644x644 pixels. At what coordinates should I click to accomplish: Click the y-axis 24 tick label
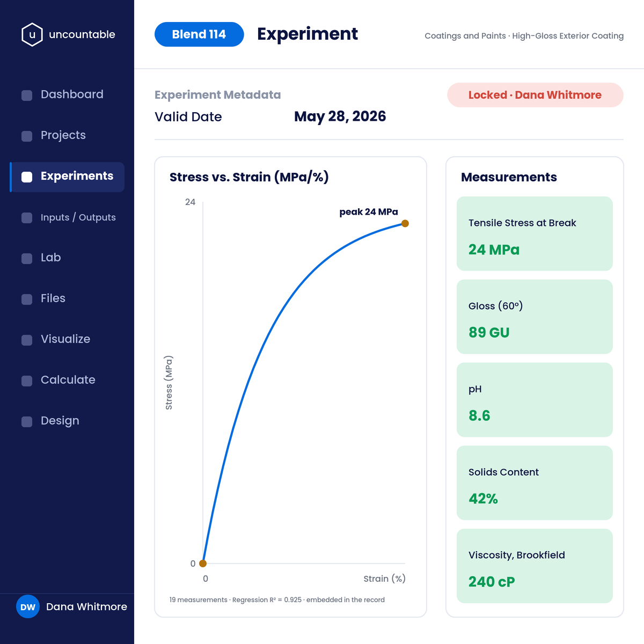(190, 202)
